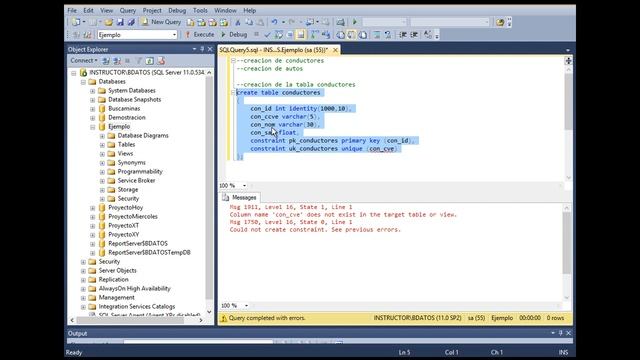Open the Project menu
The image size is (640, 360).
(x=152, y=10)
